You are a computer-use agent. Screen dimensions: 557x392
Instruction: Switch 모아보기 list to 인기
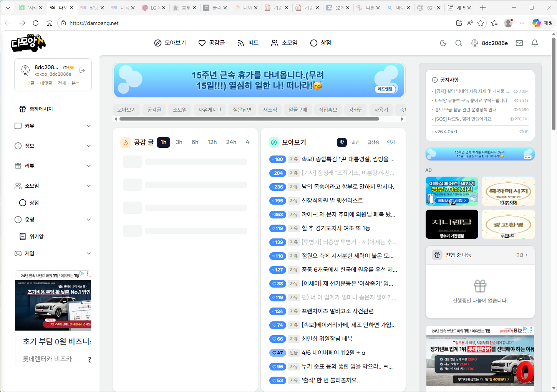(391, 142)
